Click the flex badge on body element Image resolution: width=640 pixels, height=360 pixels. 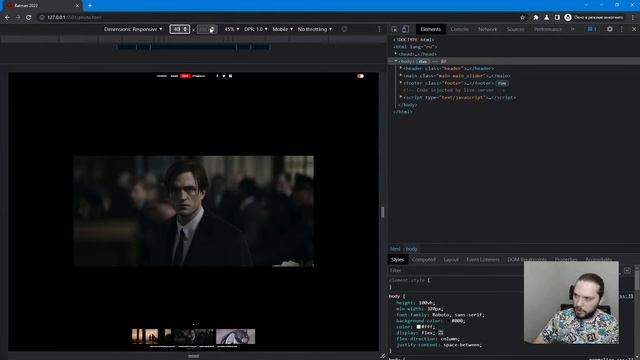423,61
